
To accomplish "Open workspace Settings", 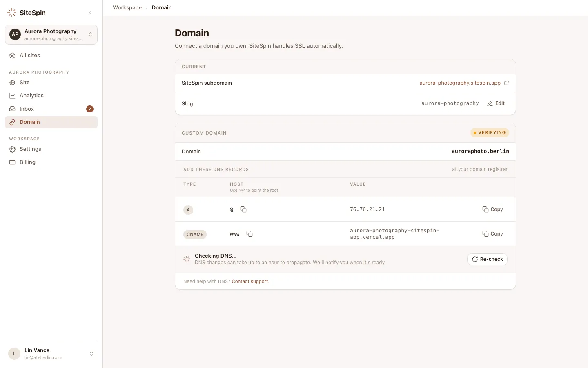I will pyautogui.click(x=51, y=149).
